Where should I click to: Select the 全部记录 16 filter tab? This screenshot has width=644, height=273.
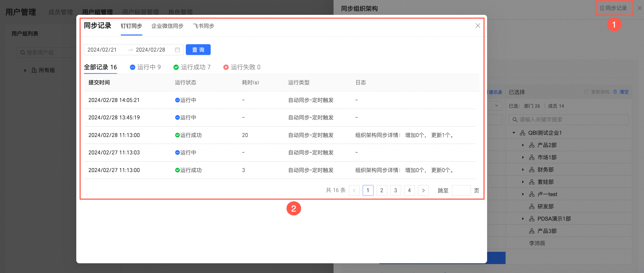point(100,67)
